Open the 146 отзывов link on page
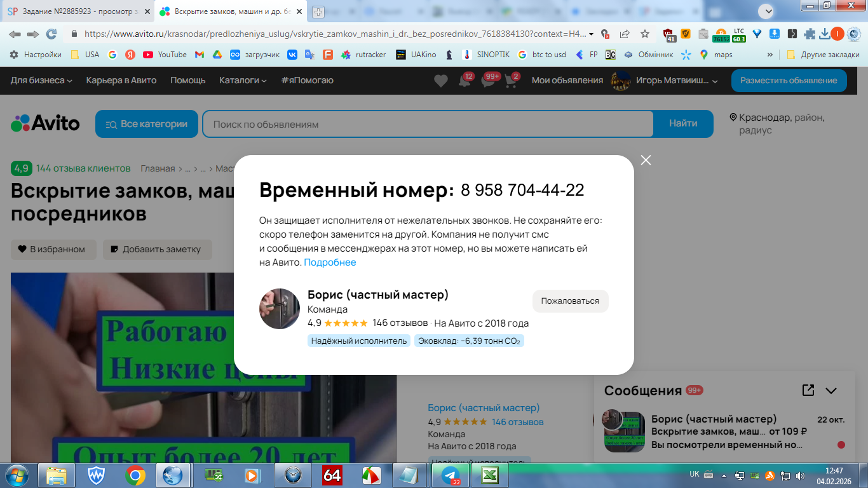The width and height of the screenshot is (868, 488). [518, 422]
